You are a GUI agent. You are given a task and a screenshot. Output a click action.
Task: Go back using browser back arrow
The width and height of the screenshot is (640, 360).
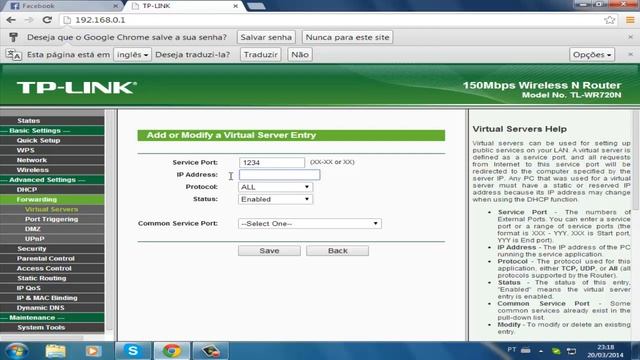(x=11, y=20)
